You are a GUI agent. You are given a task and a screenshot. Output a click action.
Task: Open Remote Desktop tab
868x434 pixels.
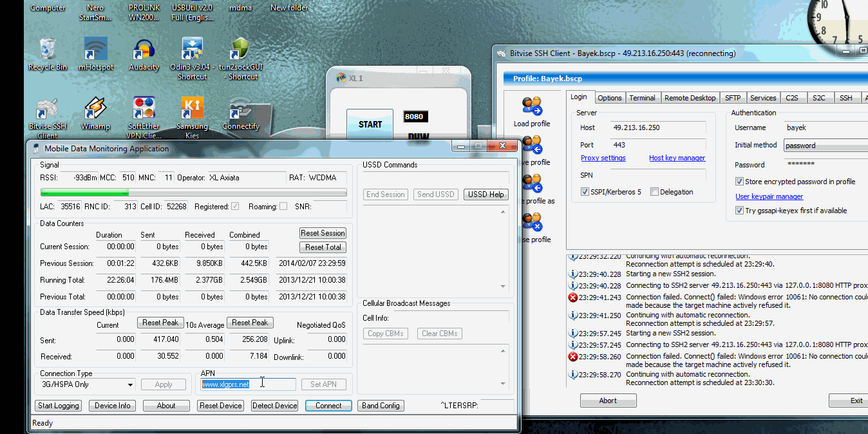pyautogui.click(x=690, y=98)
